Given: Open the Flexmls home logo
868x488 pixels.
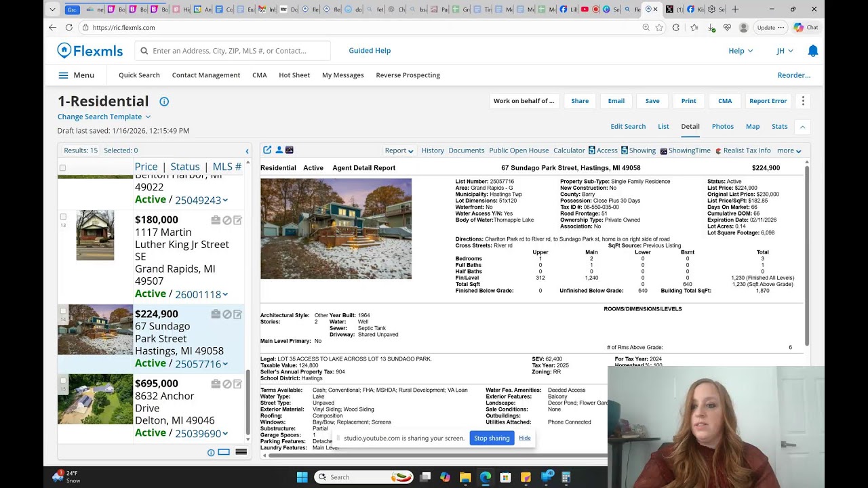Looking at the screenshot, I should (90, 51).
